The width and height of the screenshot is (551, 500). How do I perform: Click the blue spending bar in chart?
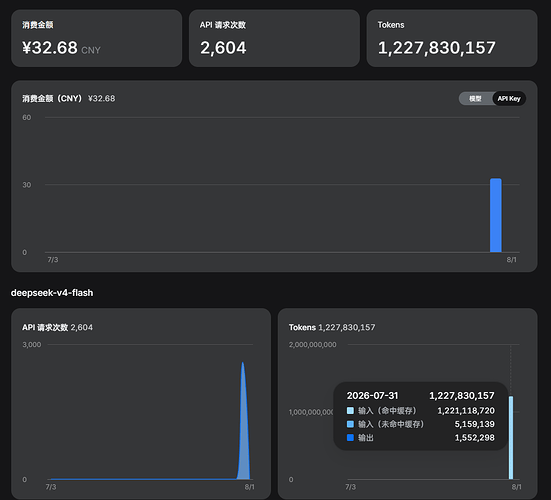coord(496,215)
